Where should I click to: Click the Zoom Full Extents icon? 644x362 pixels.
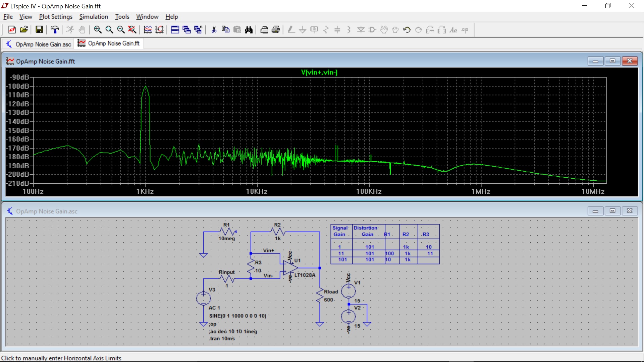coord(132,30)
